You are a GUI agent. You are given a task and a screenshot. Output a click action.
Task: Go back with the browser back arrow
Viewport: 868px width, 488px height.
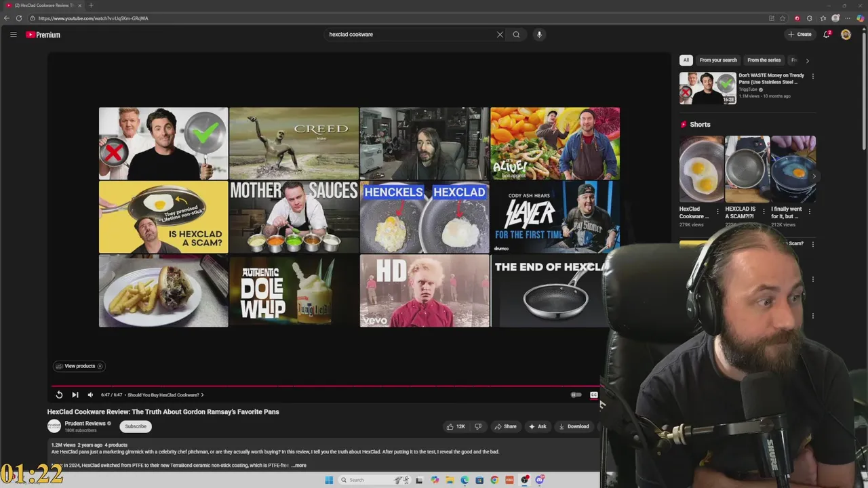(x=7, y=18)
